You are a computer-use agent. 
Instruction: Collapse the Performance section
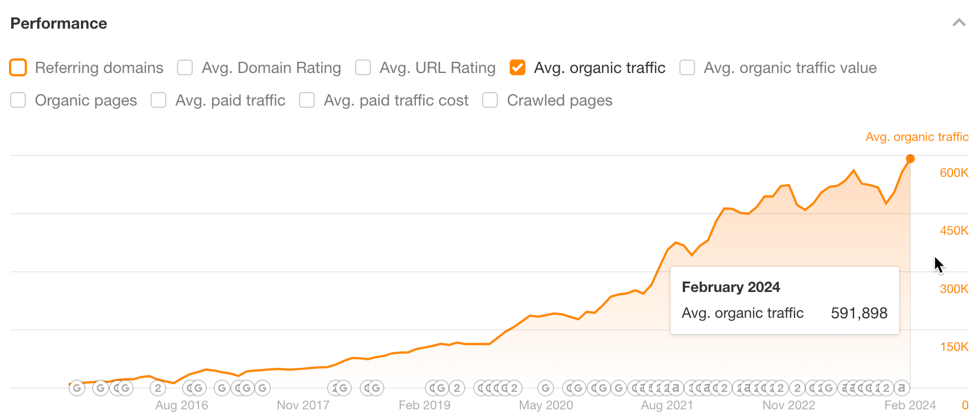(959, 23)
